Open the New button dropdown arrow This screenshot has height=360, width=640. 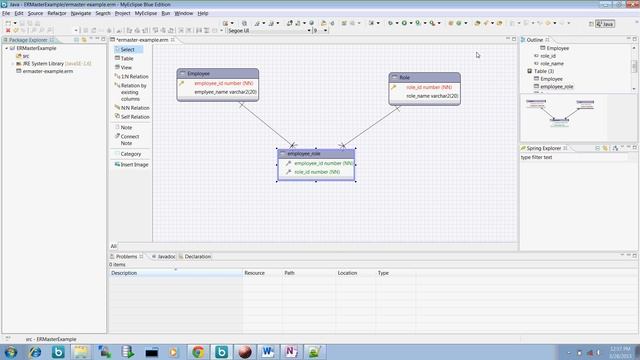15,23
